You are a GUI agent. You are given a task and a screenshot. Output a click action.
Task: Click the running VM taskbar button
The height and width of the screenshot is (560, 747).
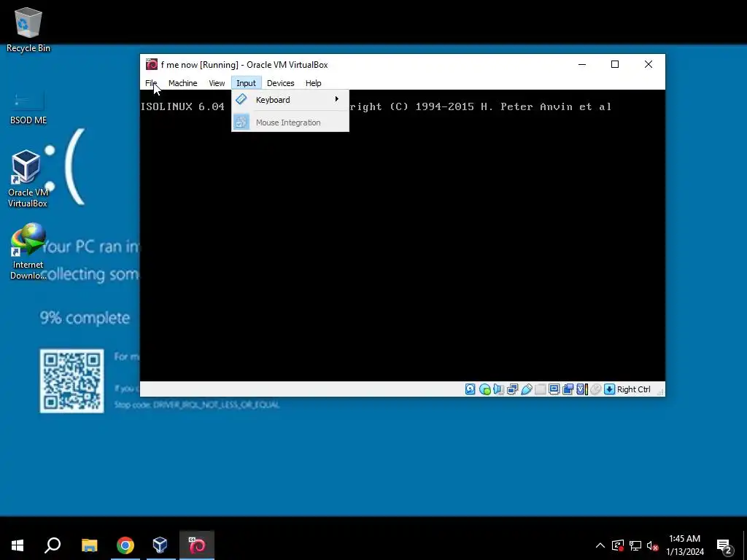(x=197, y=545)
